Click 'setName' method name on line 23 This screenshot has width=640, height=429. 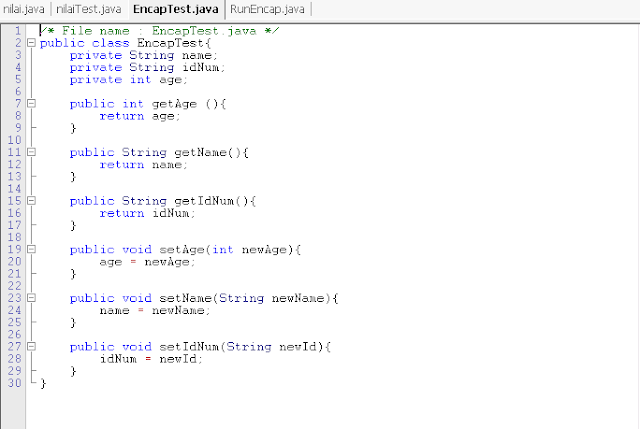point(185,298)
